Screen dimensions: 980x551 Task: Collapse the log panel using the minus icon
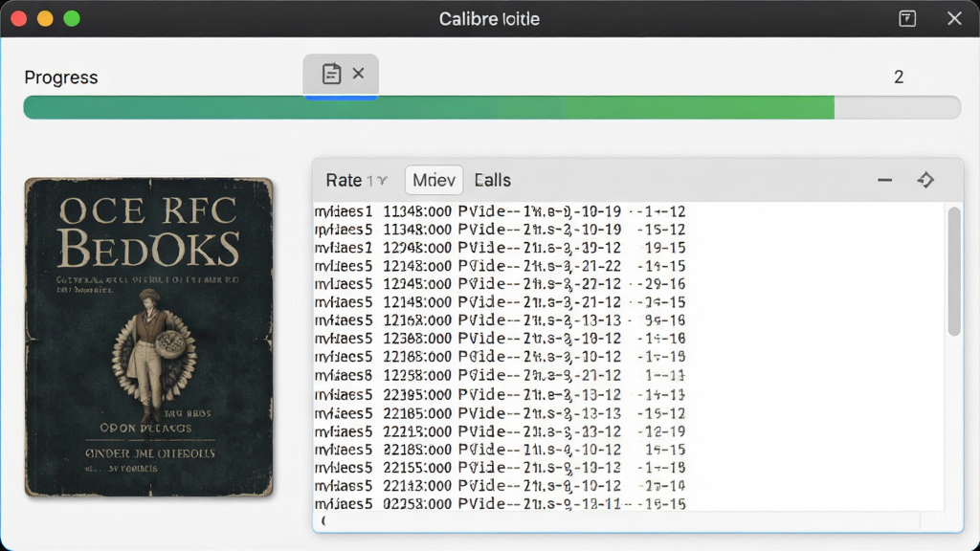(x=884, y=180)
